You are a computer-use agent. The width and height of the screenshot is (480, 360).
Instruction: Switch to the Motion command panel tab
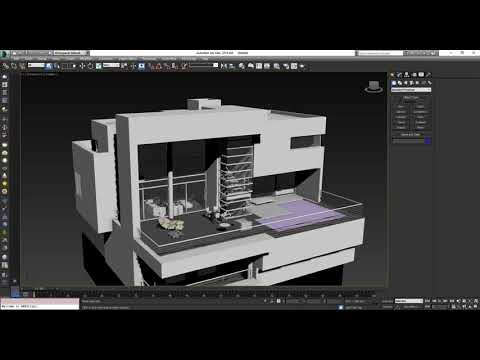pyautogui.click(x=414, y=75)
